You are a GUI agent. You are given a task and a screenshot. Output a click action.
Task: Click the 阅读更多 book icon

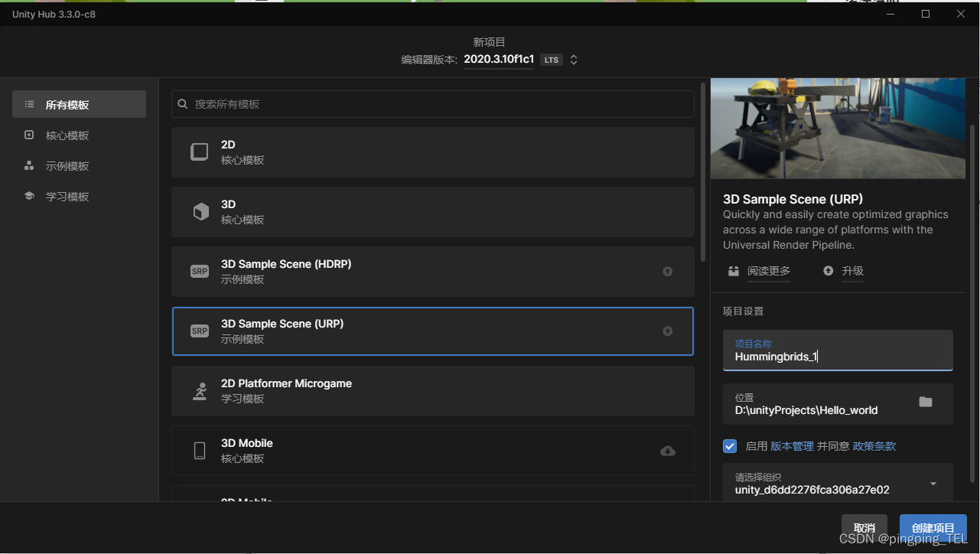click(734, 271)
